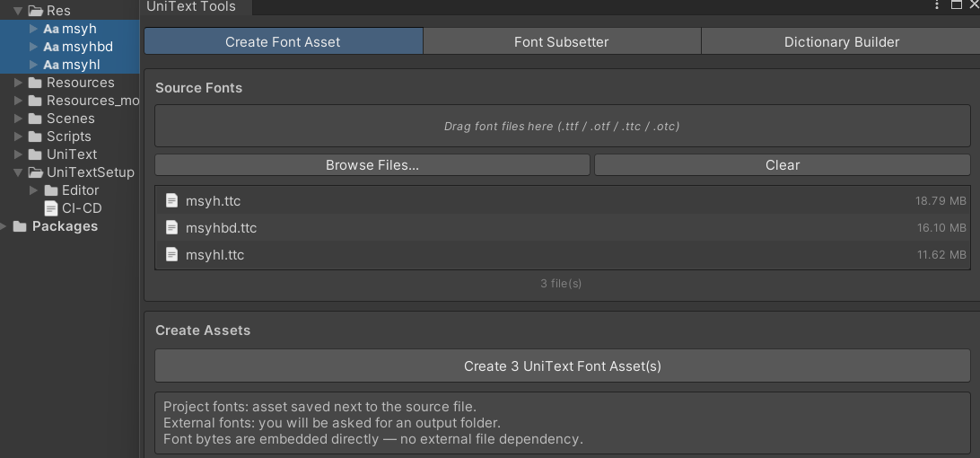Select the Scripts folder label
This screenshot has width=980, height=458.
pyautogui.click(x=69, y=137)
